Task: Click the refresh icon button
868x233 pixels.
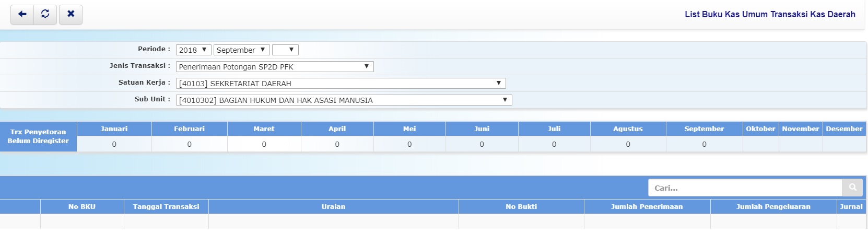Action: [45, 14]
